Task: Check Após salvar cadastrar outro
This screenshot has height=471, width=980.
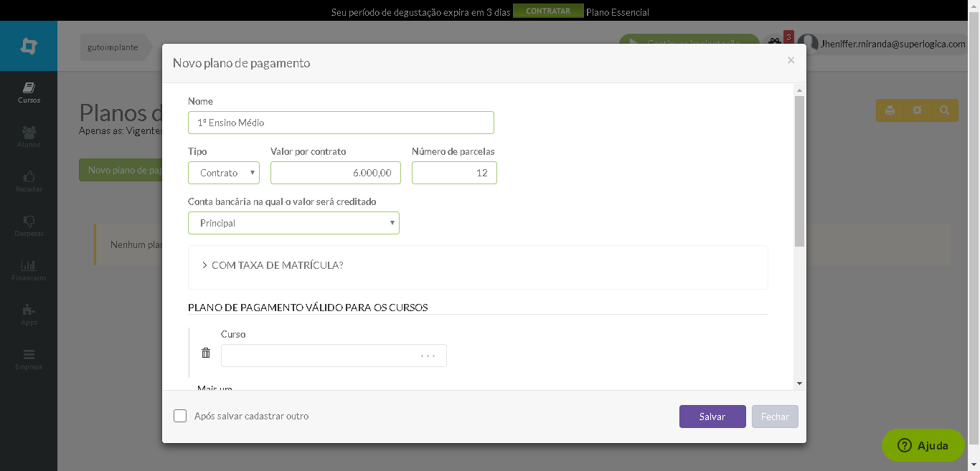Action: tap(180, 416)
